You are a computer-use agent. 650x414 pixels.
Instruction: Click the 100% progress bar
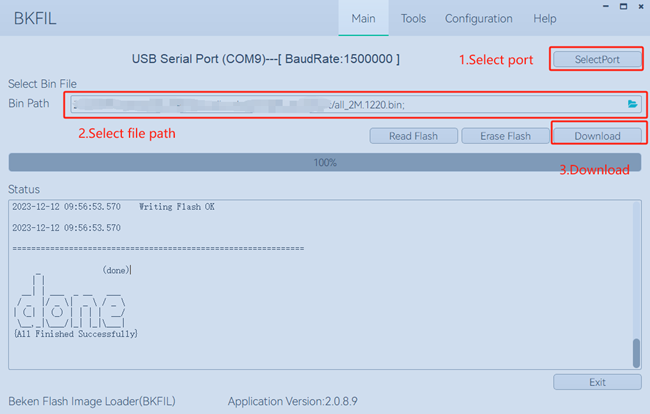click(325, 162)
